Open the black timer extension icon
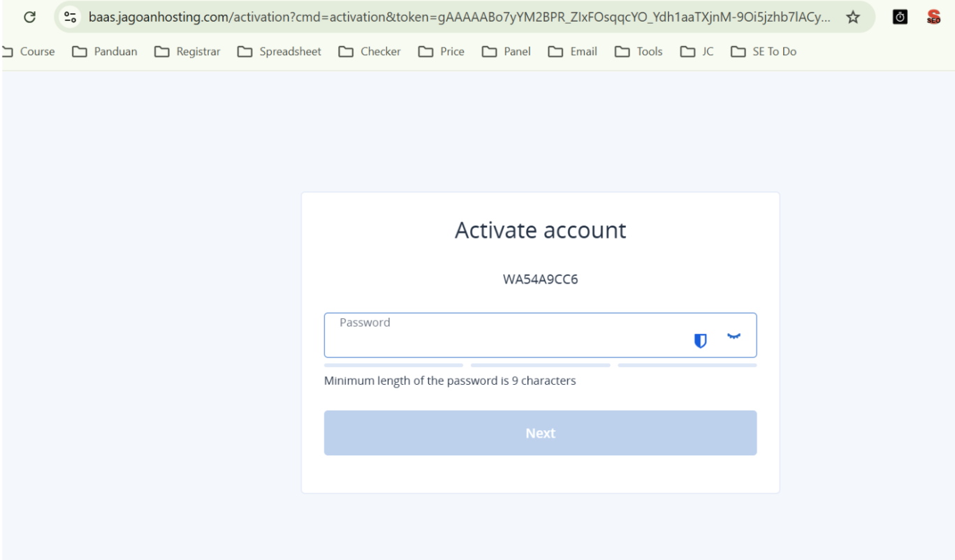The width and height of the screenshot is (955, 560). [900, 17]
